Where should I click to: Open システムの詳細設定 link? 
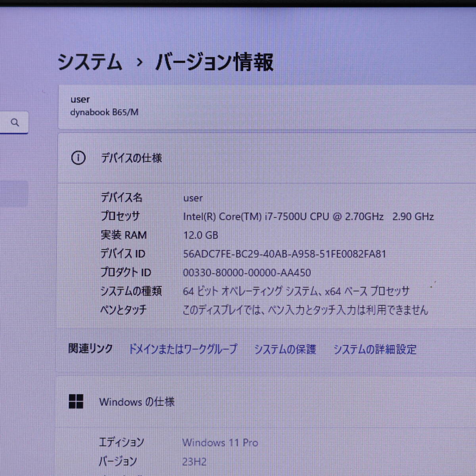click(x=375, y=349)
